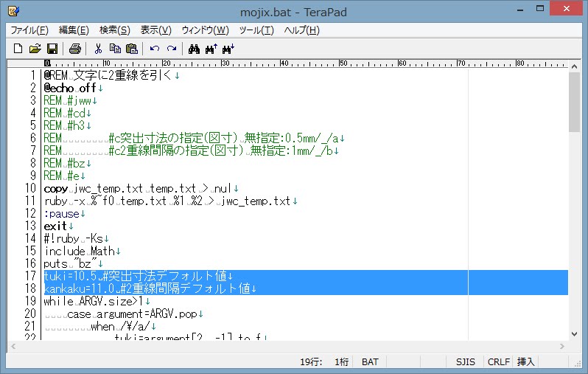Click the 1桁 column position status entry

point(342,361)
